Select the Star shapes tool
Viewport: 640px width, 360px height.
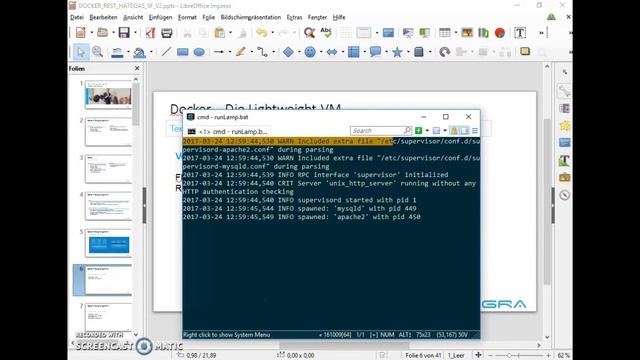point(397,52)
